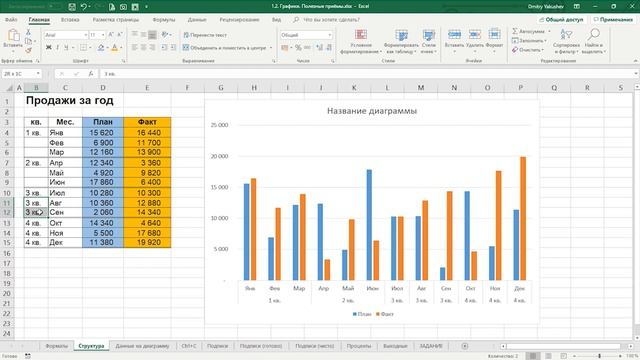The height and width of the screenshot is (360, 640).
Task: Open sheet tab Проценты
Action: coord(359,346)
